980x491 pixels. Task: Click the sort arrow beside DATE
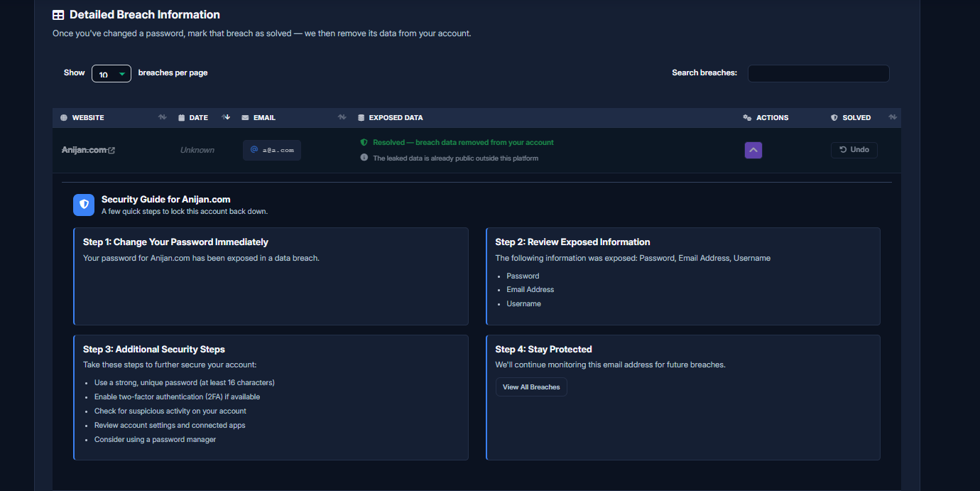click(227, 117)
